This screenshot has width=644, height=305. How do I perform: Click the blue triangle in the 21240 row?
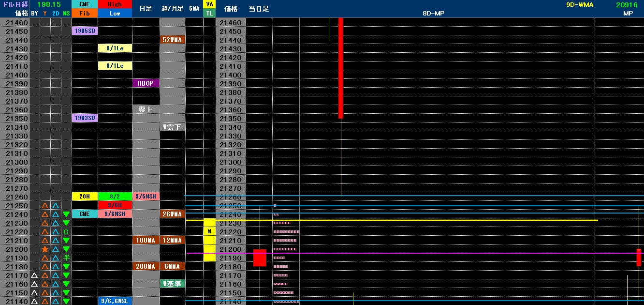point(56,214)
